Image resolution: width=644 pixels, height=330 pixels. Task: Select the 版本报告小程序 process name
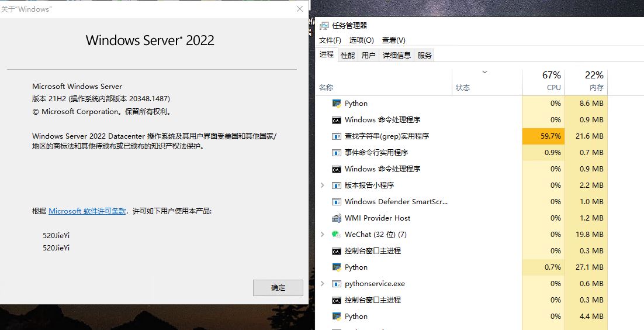click(x=369, y=185)
